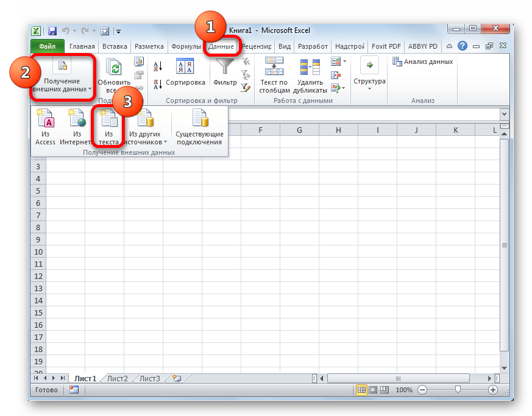The width and height of the screenshot is (532, 416).
Task: Open the Foxit PDF ribbon tab
Action: tap(386, 46)
